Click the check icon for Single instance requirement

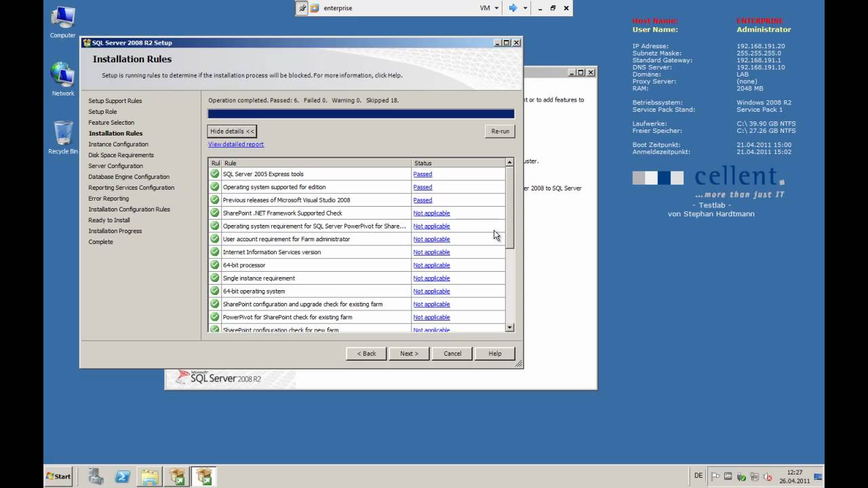pos(215,278)
